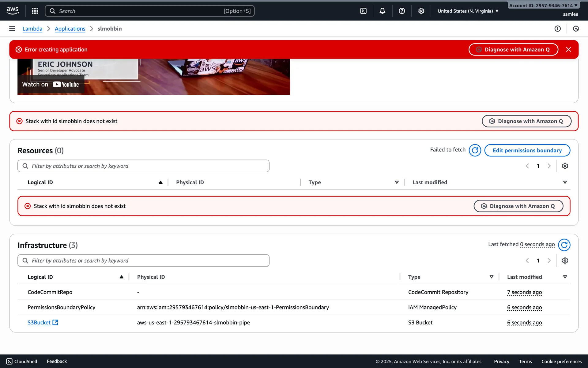Open the help question mark menu
This screenshot has height=368, width=588.
tap(402, 11)
